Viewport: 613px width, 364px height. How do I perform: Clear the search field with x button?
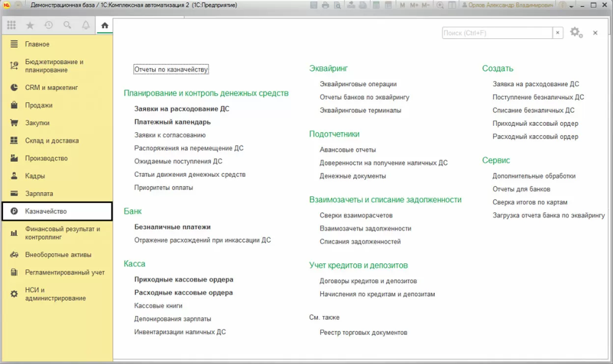point(557,33)
